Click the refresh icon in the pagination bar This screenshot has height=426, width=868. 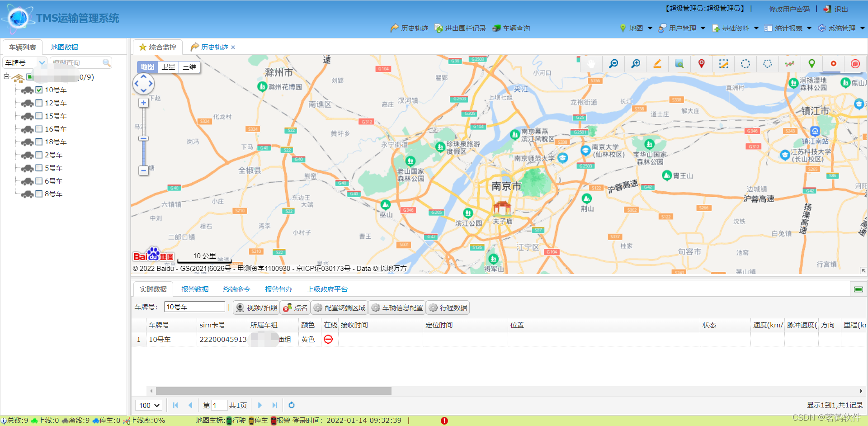coord(292,405)
